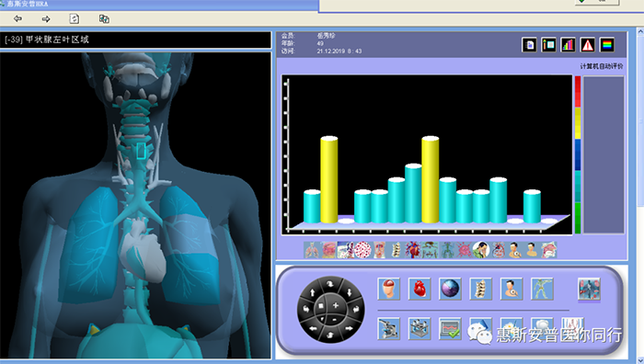The height and width of the screenshot is (364, 644).
Task: Click the microscope icon
Action: 388,328
